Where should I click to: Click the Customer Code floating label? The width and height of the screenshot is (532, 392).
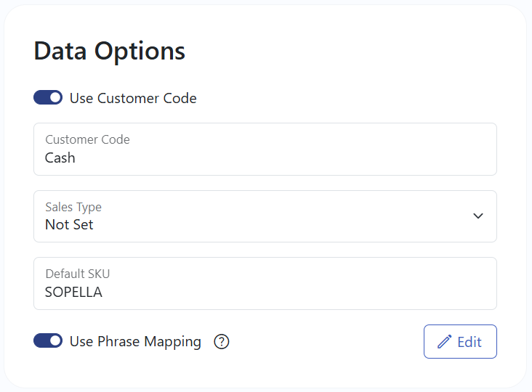[87, 139]
